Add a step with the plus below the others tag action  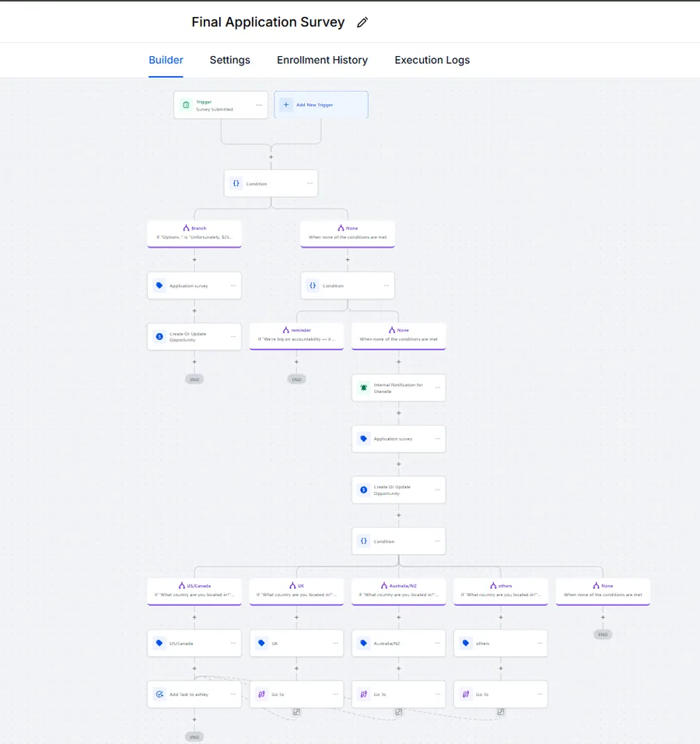[501, 669]
